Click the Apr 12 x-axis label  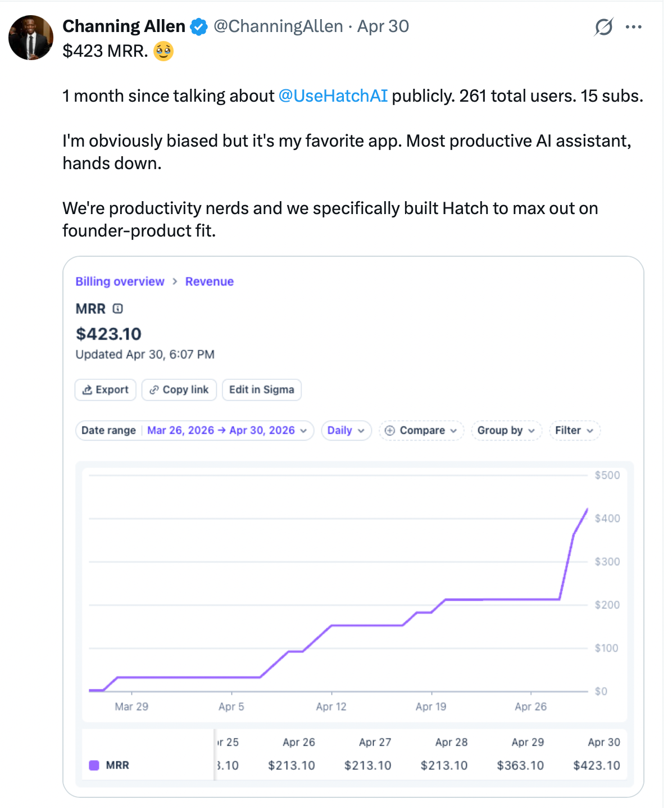click(331, 707)
